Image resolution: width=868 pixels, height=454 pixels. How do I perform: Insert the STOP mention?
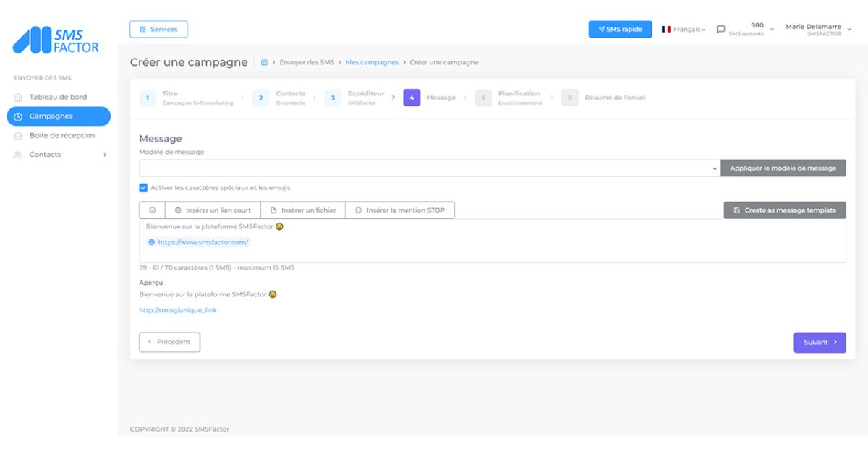400,210
